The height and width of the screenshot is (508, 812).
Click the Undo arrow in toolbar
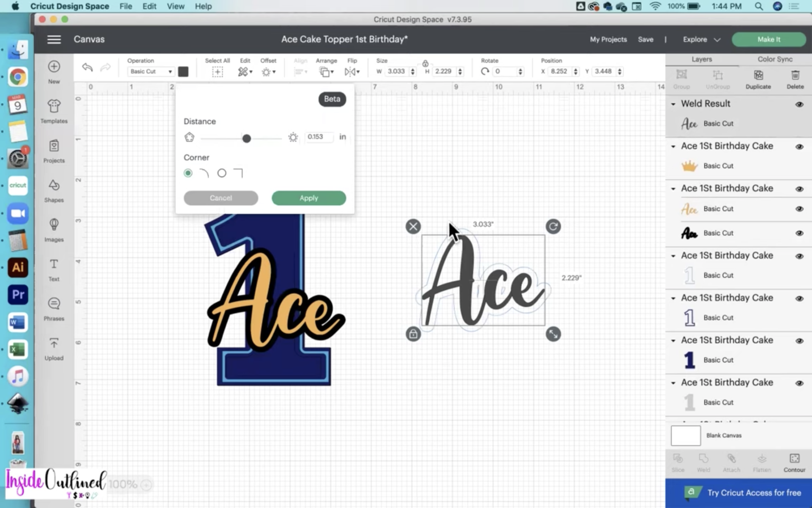88,67
